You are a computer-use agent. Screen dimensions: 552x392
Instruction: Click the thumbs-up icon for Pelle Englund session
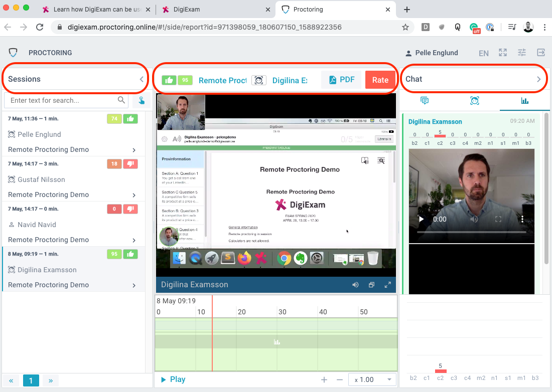130,119
